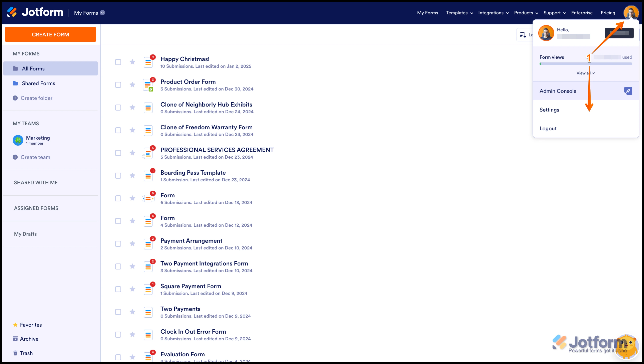Viewport: 644px width, 364px height.
Task: Favorite the Product Order Form star
Action: [x=132, y=84]
